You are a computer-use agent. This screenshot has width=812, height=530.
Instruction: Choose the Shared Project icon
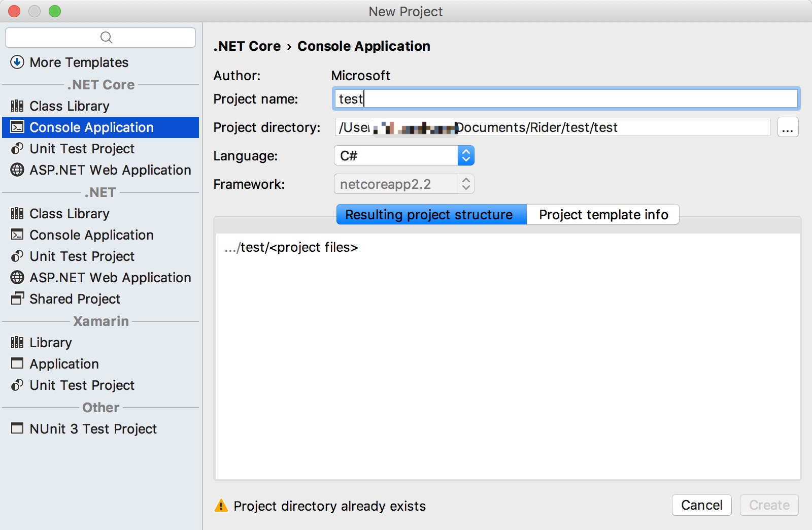(x=17, y=299)
